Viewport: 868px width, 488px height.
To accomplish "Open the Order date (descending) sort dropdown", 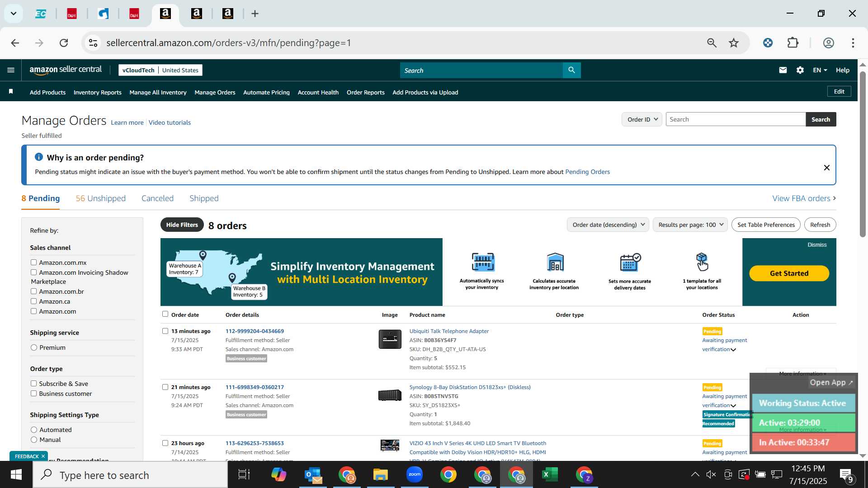I will (608, 225).
